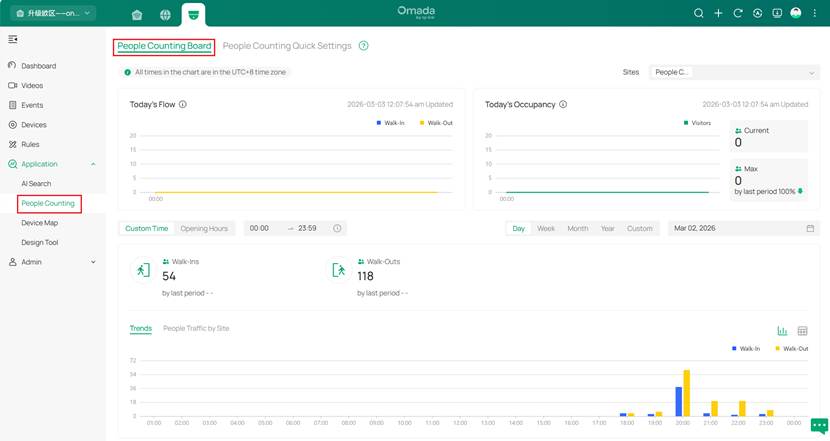
Task: Click the globe icon in top navigation
Action: 165,14
